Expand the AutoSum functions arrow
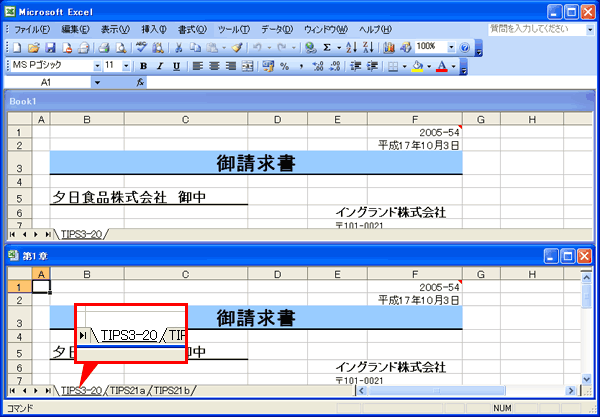Screen dimensions: 600x417 (339, 47)
